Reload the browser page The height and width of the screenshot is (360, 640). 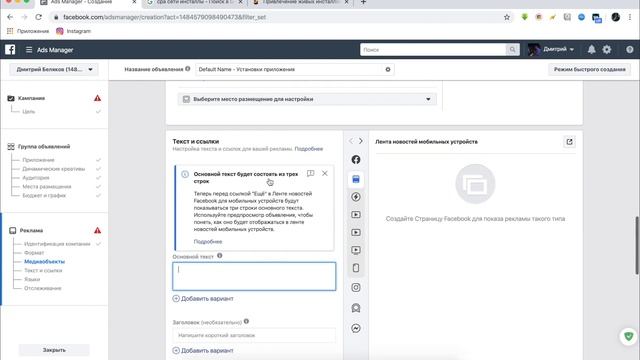coord(38,17)
